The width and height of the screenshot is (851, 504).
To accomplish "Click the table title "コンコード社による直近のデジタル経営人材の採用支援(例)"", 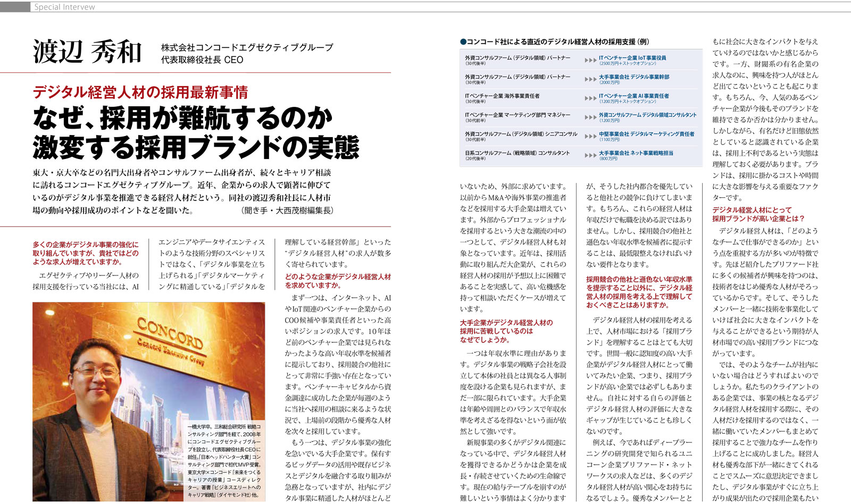I will (558, 41).
